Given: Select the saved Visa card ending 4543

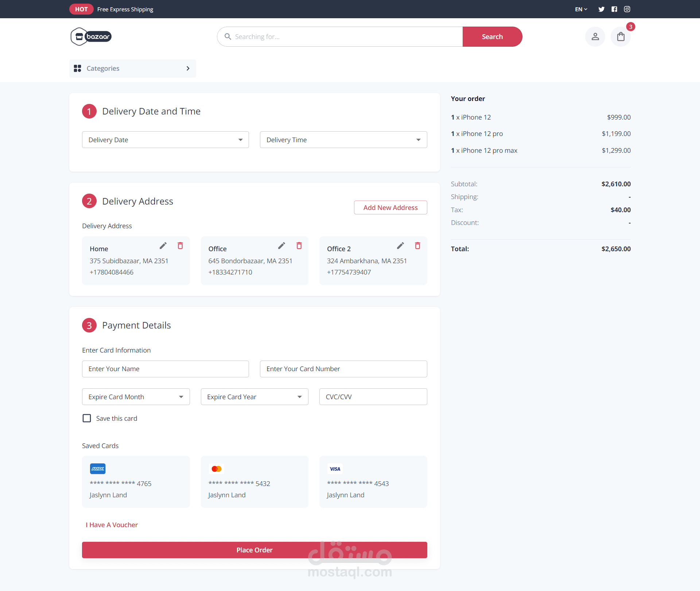Looking at the screenshot, I should pos(373,482).
